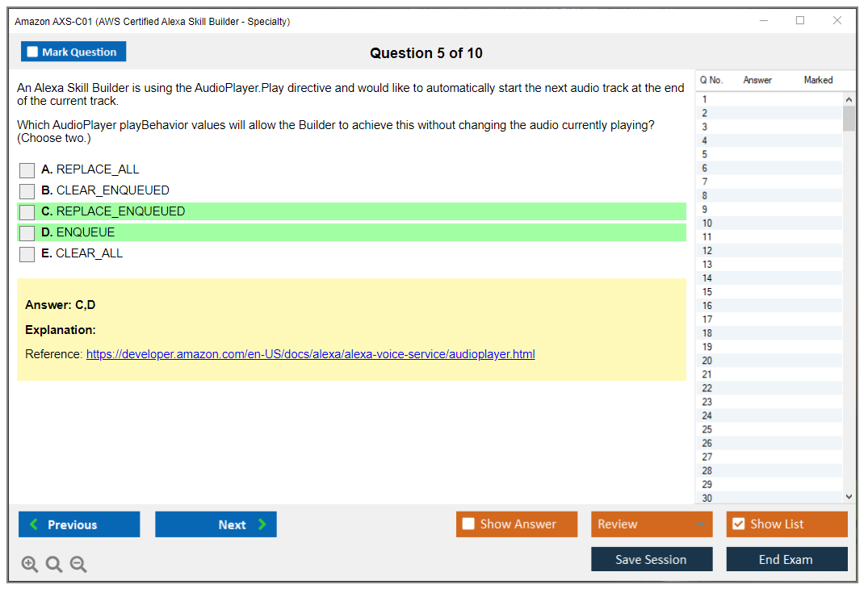Open the audioplayer.html reference link

click(310, 354)
